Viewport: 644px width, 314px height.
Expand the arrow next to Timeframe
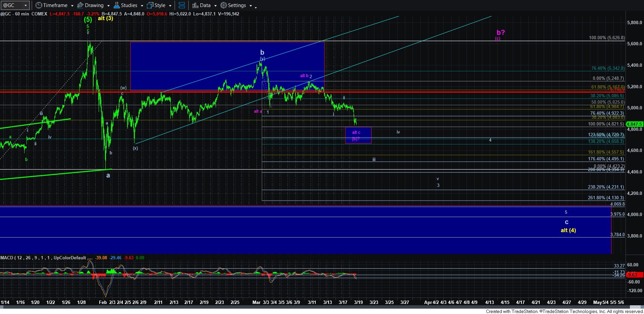72,6
